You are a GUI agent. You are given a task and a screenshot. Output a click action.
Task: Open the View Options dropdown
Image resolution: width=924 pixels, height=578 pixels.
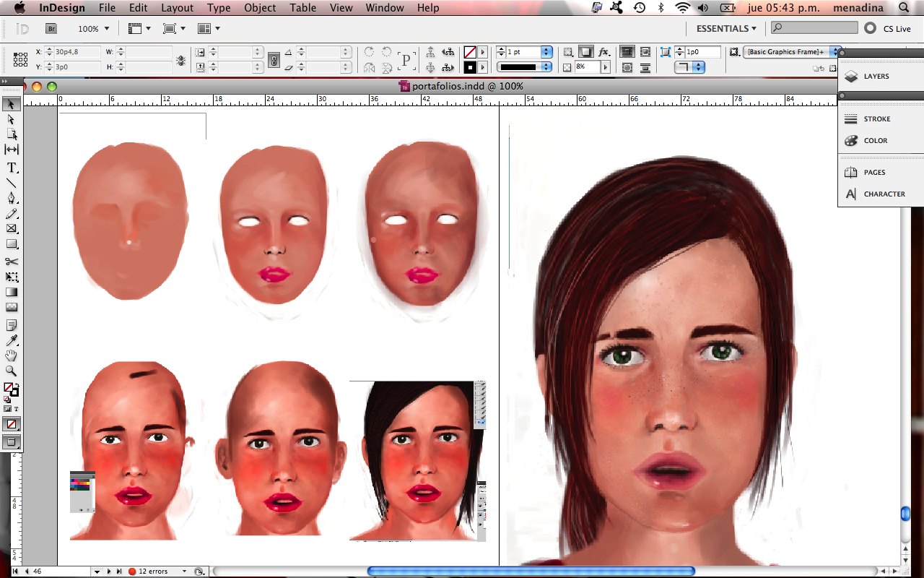tap(139, 29)
